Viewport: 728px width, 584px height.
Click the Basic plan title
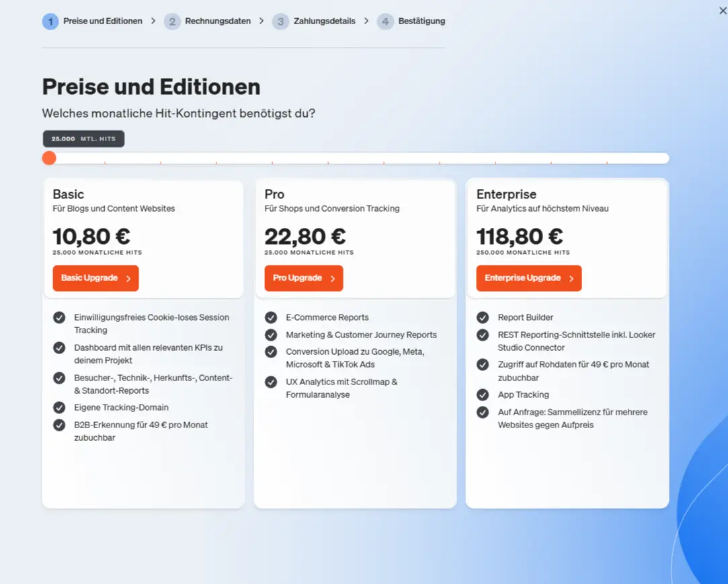pyautogui.click(x=69, y=194)
